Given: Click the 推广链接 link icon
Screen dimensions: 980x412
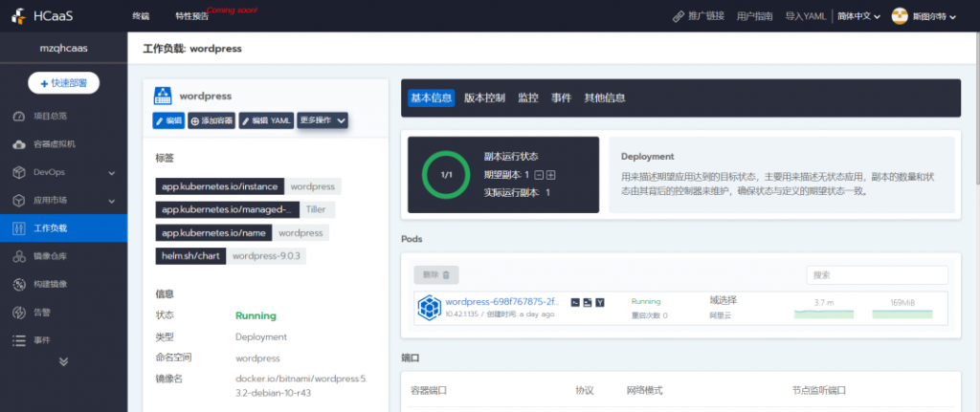Looking at the screenshot, I should pos(679,16).
